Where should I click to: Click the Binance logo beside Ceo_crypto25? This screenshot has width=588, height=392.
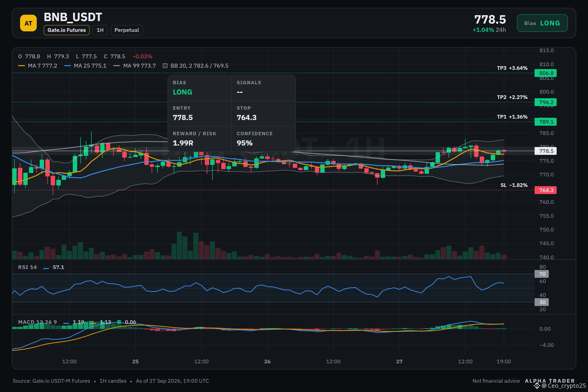pos(537,386)
